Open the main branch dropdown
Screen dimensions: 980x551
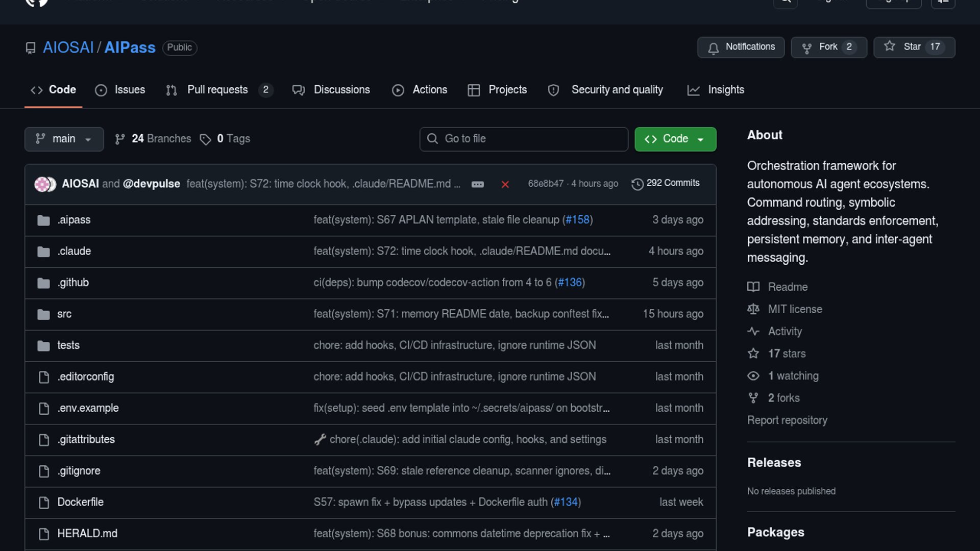click(64, 139)
